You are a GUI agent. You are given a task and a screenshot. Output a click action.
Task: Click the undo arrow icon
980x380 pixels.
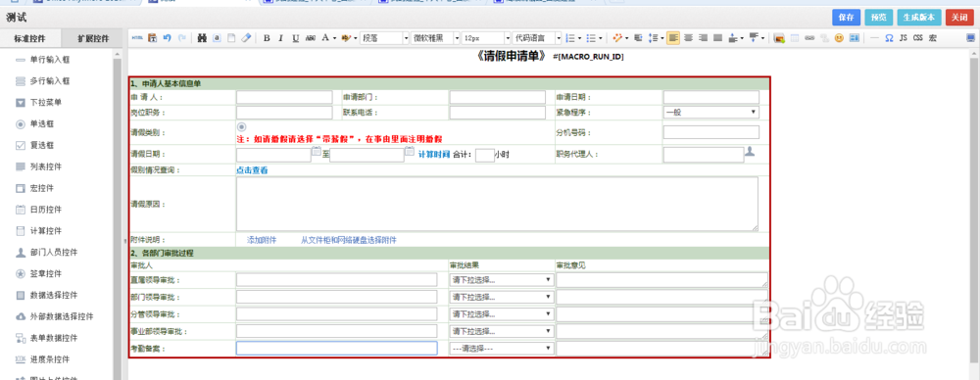[x=167, y=38]
